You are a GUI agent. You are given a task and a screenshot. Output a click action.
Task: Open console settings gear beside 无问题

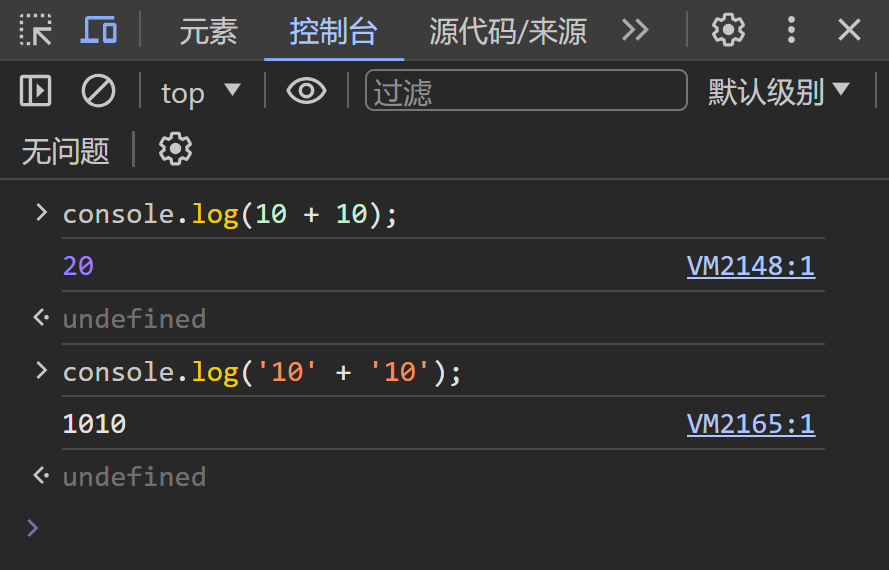tap(176, 150)
